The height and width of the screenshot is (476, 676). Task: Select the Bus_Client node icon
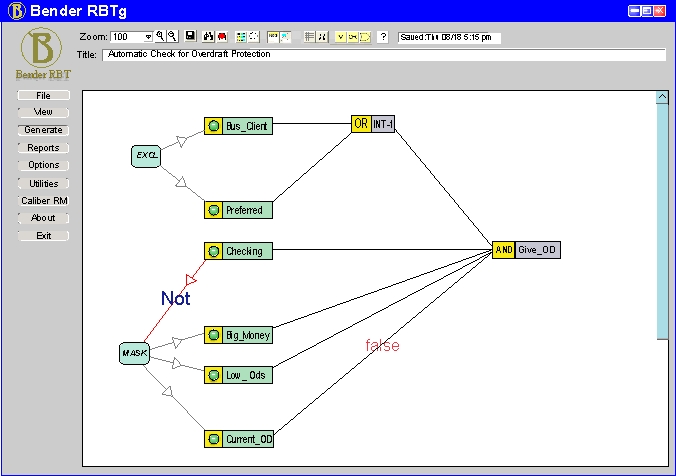tap(212, 126)
